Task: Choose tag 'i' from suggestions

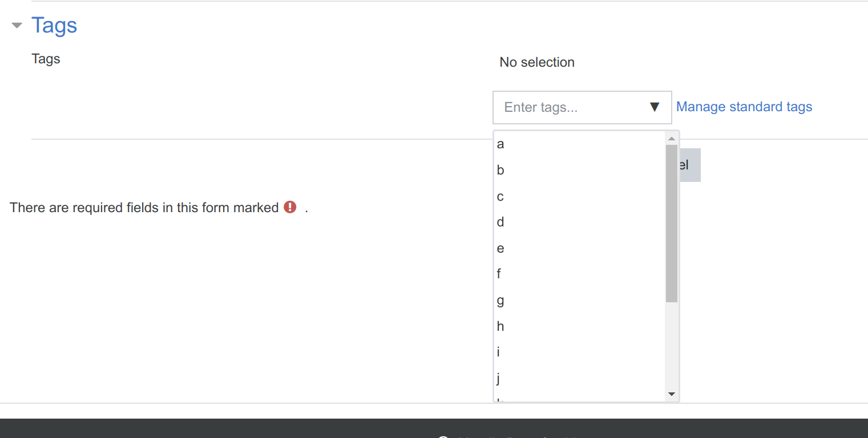Action: pos(580,352)
